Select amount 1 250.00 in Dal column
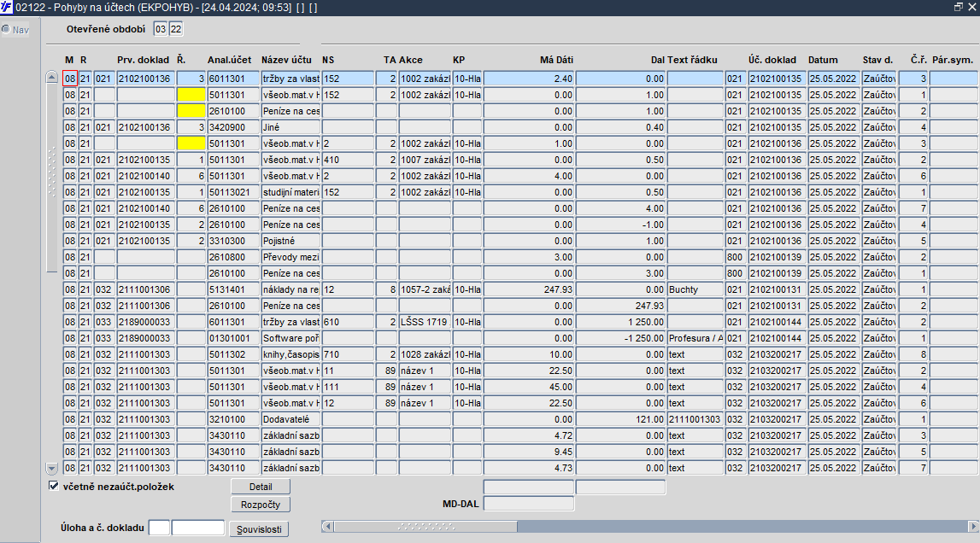The image size is (980, 543). [x=620, y=323]
